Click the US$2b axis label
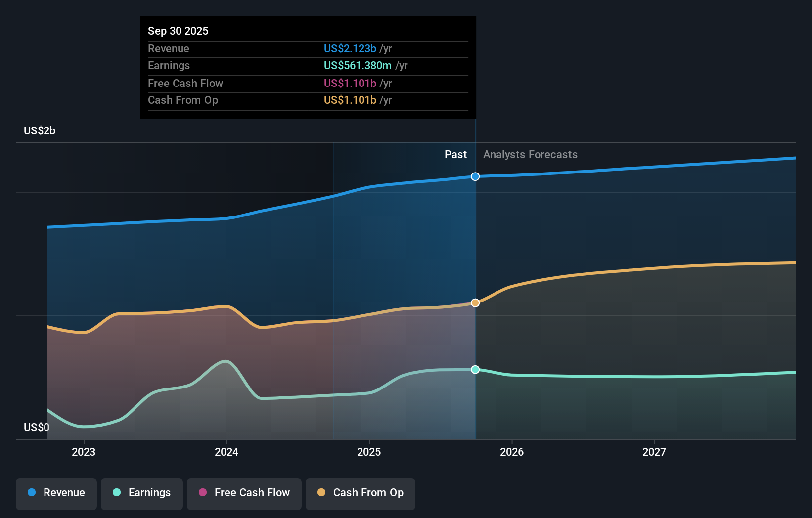The width and height of the screenshot is (812, 518). [x=39, y=130]
